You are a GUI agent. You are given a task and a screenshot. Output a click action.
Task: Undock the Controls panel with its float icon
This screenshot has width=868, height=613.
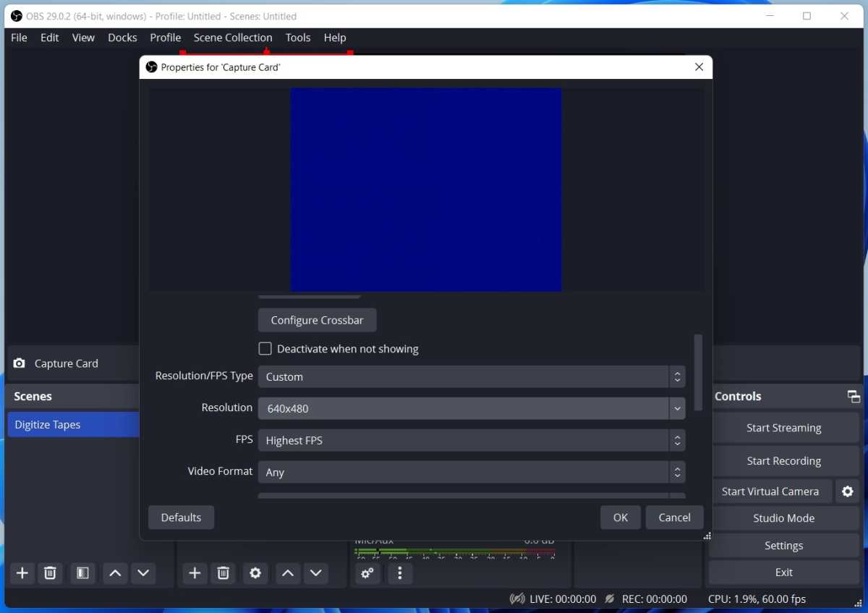click(x=854, y=397)
